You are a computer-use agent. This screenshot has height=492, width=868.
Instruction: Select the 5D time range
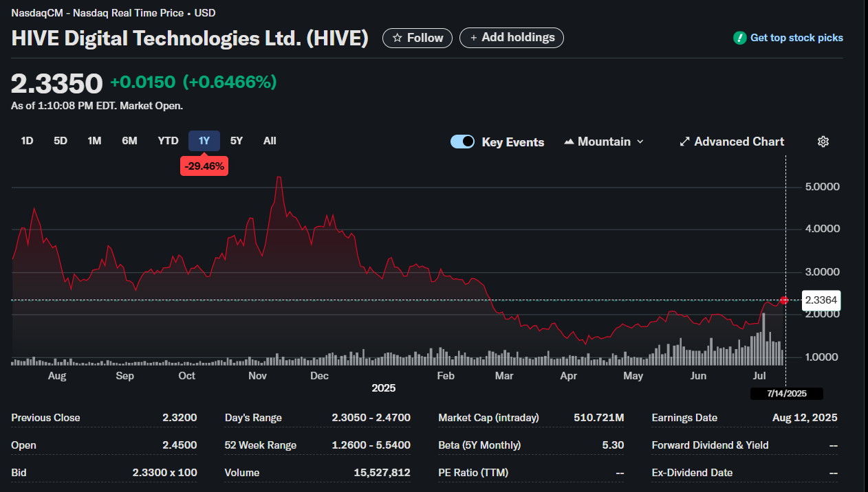tap(61, 141)
